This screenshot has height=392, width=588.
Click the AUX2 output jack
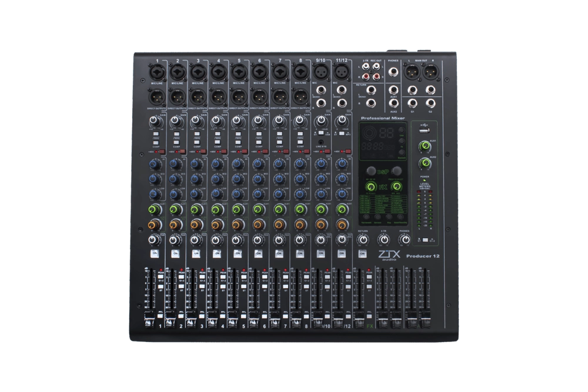(393, 103)
